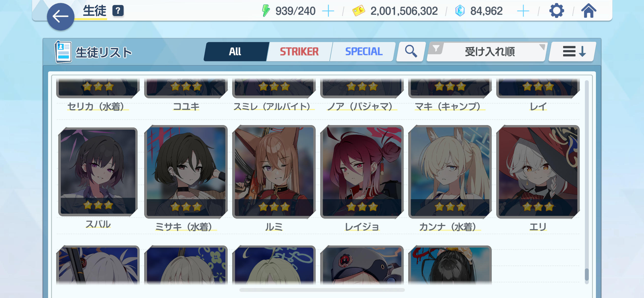
Task: Add energy with the plus icon
Action: pyautogui.click(x=328, y=11)
